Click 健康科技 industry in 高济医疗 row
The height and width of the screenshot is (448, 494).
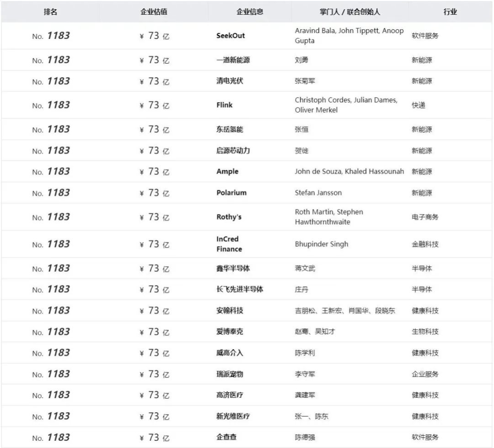(x=425, y=395)
